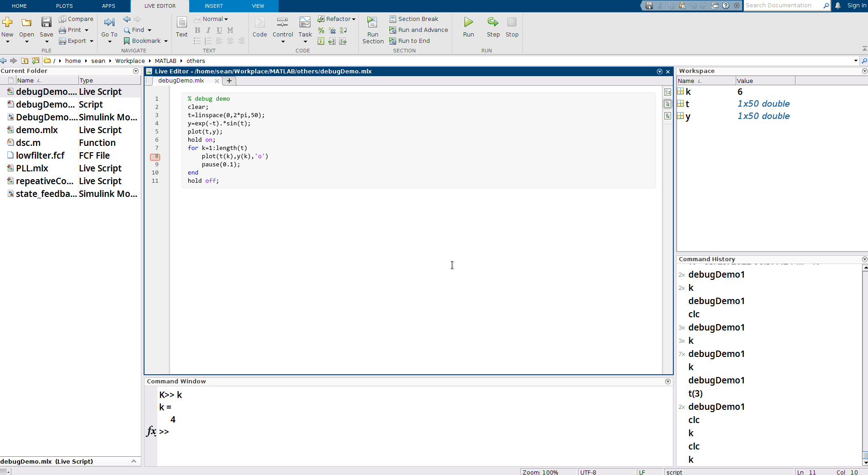The height and width of the screenshot is (475, 868).
Task: Select the Comment code icon
Action: coord(321,30)
